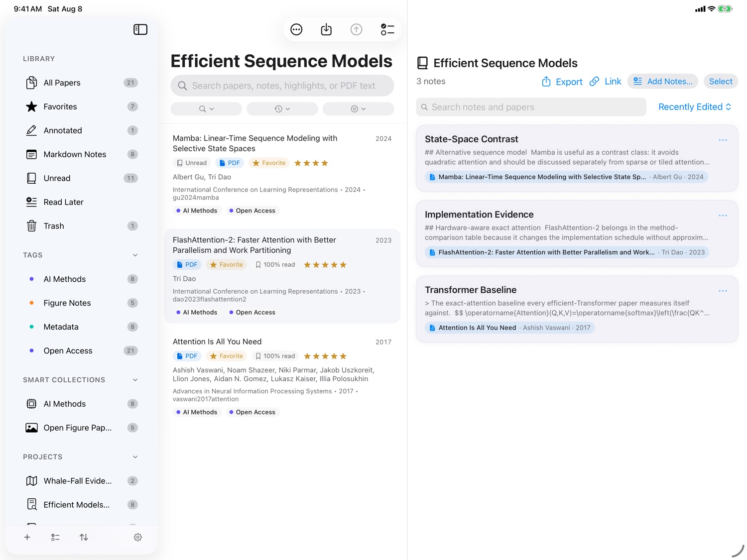Open the Whale-Fall Evide... project

tap(81, 481)
